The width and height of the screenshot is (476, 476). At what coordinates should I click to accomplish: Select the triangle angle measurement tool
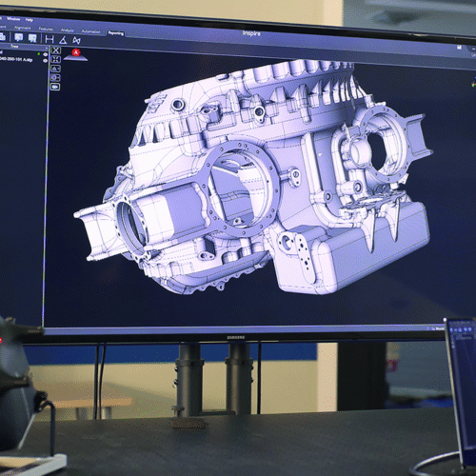tap(63, 40)
